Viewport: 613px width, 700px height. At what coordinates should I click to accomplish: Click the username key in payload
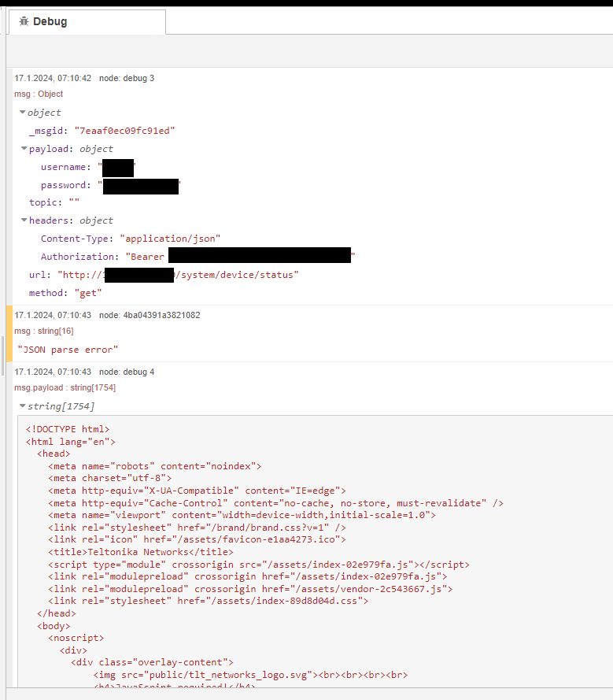[64, 167]
